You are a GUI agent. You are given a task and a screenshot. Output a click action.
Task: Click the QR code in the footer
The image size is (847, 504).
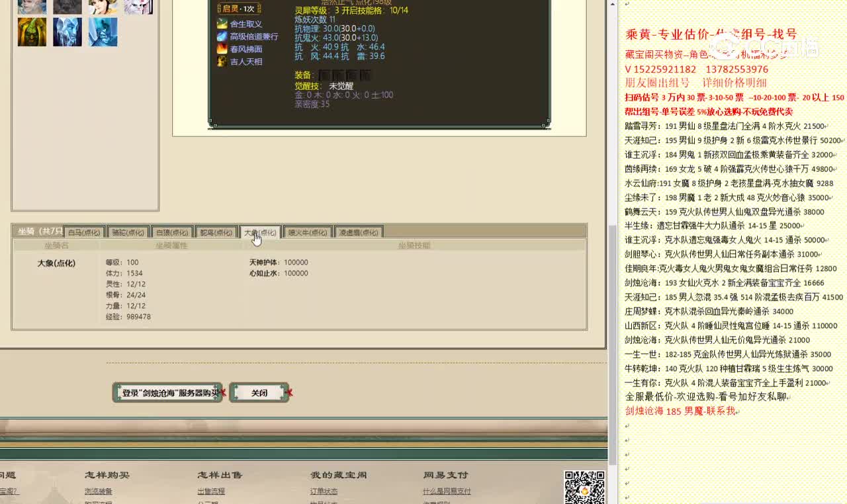click(x=584, y=487)
